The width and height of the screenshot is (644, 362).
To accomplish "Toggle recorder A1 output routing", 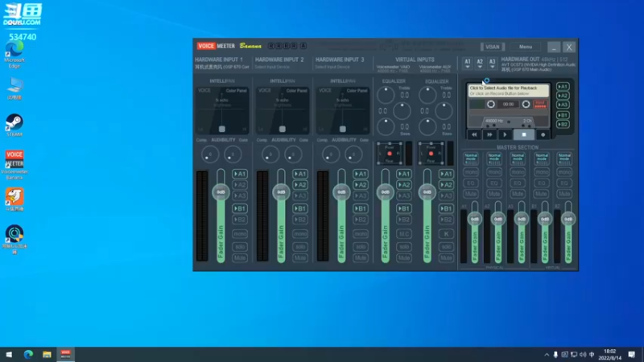I will (563, 87).
